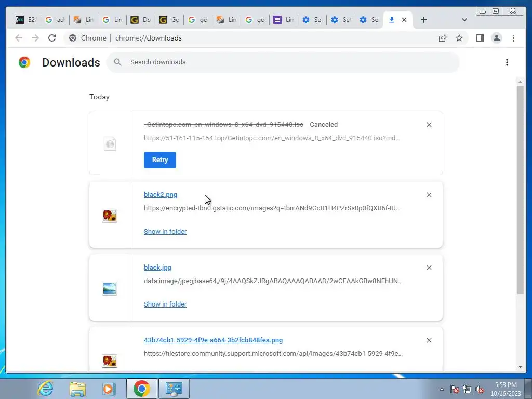Click the 43b74cb1 png file thumbnail icon
Viewport: 532px width, 399px height.
click(110, 361)
